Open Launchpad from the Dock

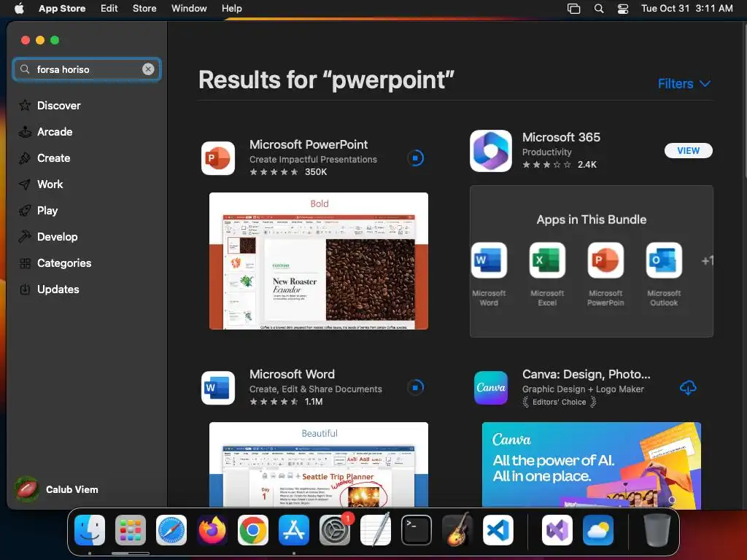pyautogui.click(x=131, y=530)
